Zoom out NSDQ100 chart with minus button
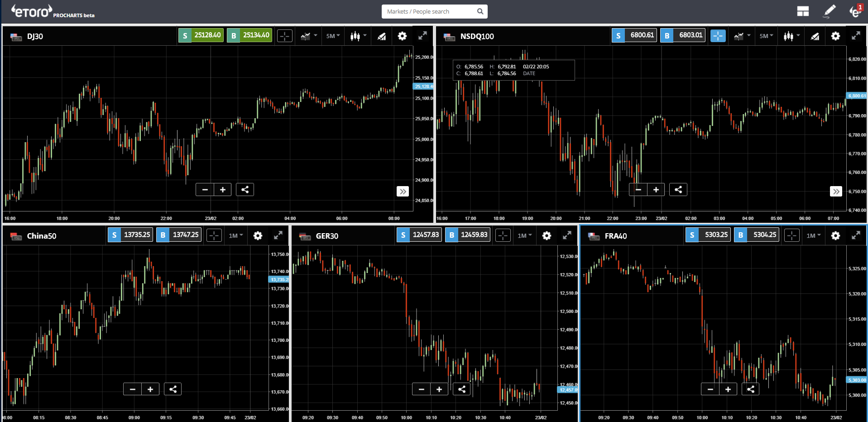The height and width of the screenshot is (422, 868). [x=638, y=190]
